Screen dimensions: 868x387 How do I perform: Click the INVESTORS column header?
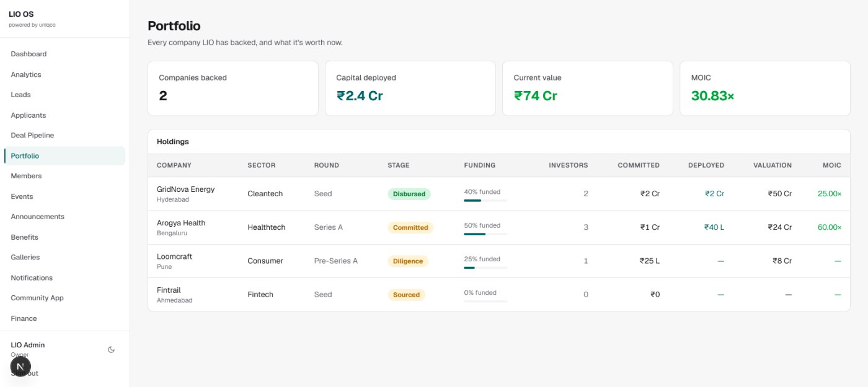[x=569, y=165]
